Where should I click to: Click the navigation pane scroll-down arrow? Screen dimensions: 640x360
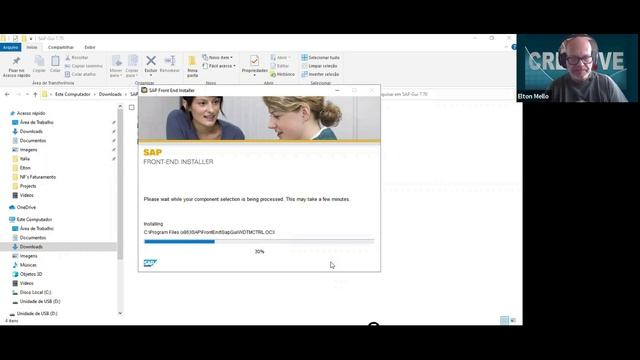coord(120,313)
